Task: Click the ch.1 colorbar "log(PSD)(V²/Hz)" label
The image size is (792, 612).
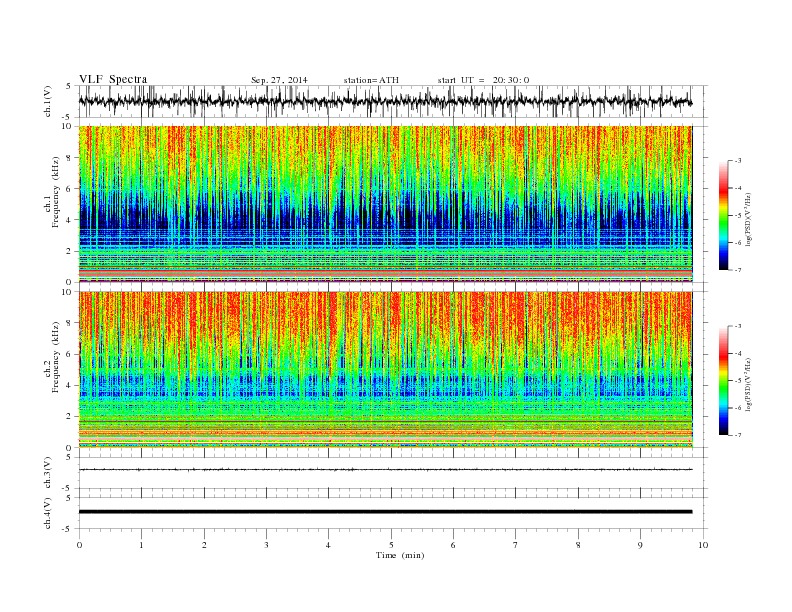Action: coord(748,220)
